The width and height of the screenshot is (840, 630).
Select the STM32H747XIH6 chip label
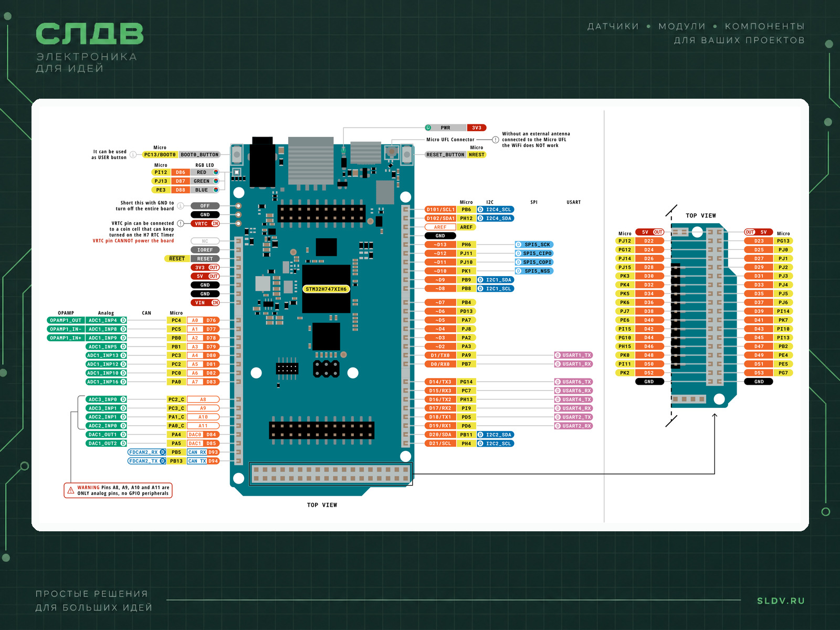(x=326, y=289)
